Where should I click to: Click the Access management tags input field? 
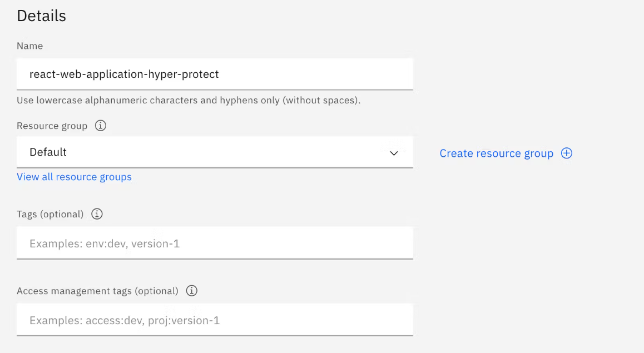[x=215, y=320]
